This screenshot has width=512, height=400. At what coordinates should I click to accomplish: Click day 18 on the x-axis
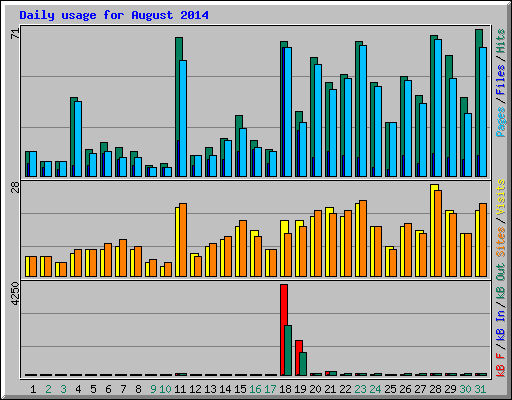[x=285, y=389]
